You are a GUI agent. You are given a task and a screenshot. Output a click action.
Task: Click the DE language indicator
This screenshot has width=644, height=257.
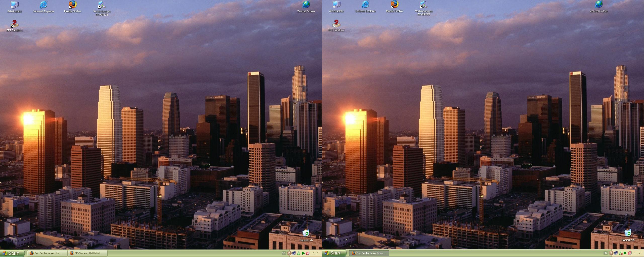point(283,253)
